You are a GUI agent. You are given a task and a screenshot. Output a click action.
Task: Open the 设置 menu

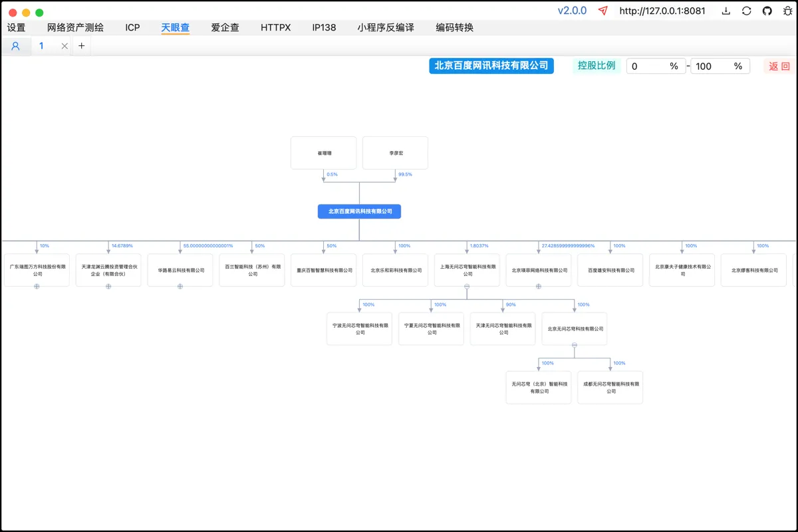pos(16,28)
